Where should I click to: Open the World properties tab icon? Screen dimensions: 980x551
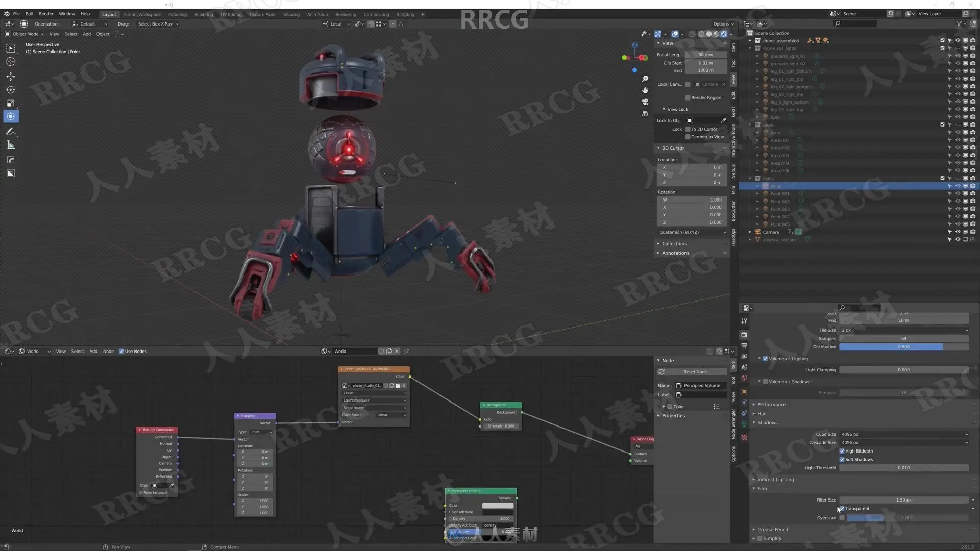pos(744,379)
